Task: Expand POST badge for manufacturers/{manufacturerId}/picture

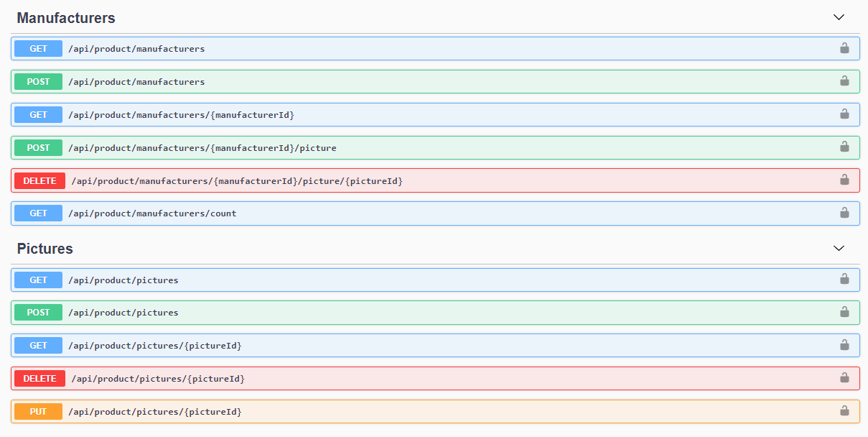Action: tap(39, 148)
